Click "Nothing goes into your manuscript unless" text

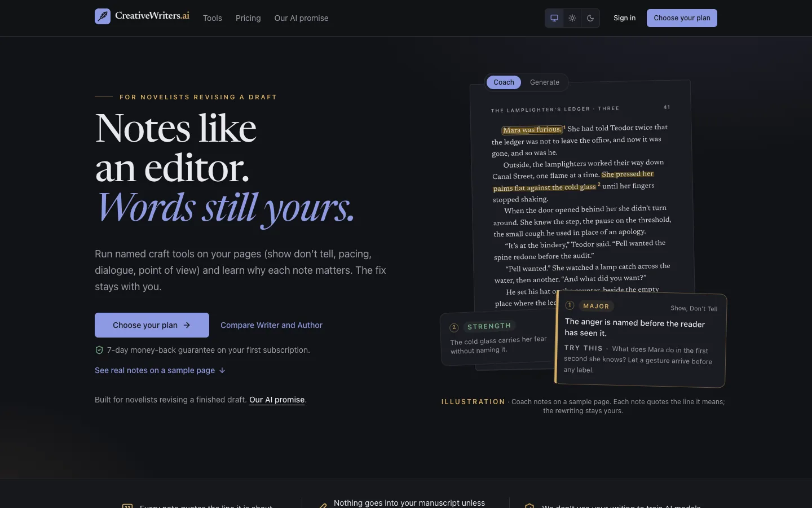(x=409, y=503)
